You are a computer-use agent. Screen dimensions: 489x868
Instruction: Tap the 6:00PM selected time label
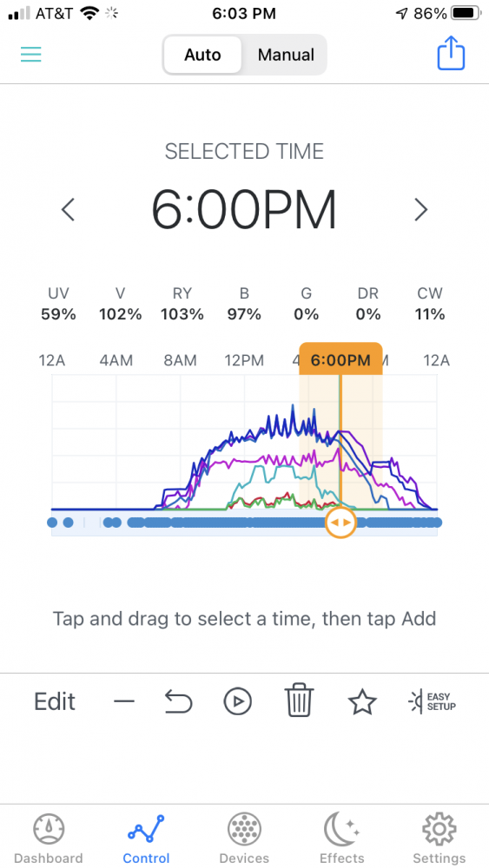tap(244, 210)
